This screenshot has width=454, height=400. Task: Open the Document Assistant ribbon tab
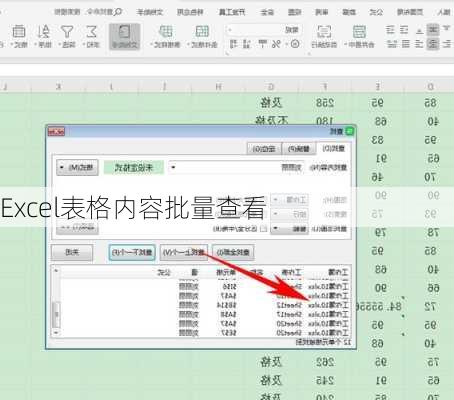point(150,12)
